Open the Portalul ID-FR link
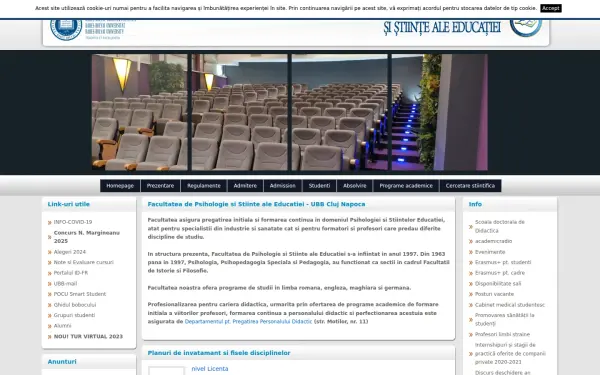This screenshot has height=375, width=600. tap(71, 273)
